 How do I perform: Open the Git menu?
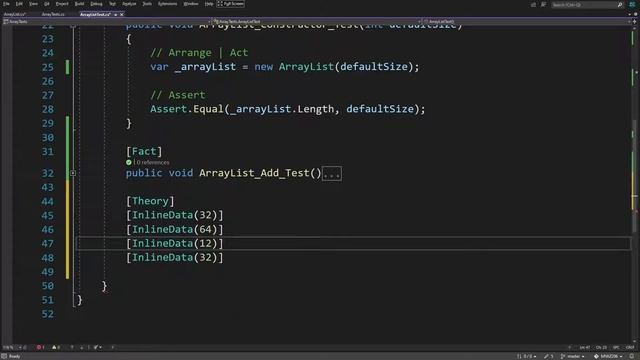pyautogui.click(x=47, y=4)
